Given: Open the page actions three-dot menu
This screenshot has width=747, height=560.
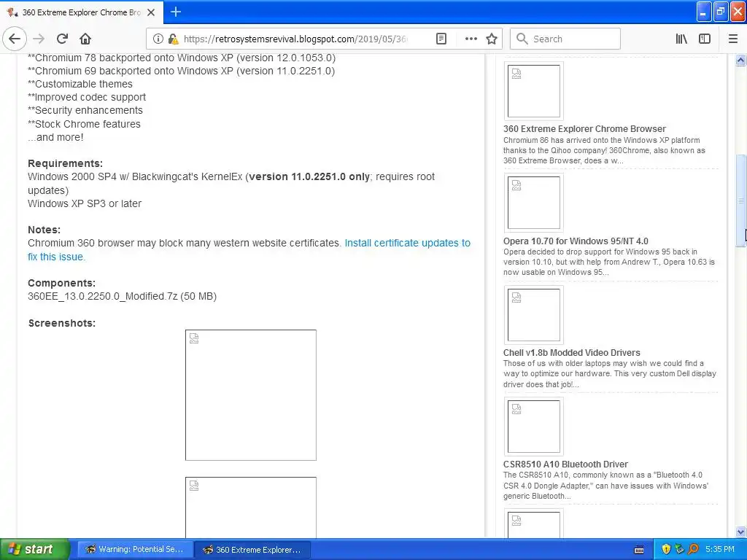Looking at the screenshot, I should point(471,39).
